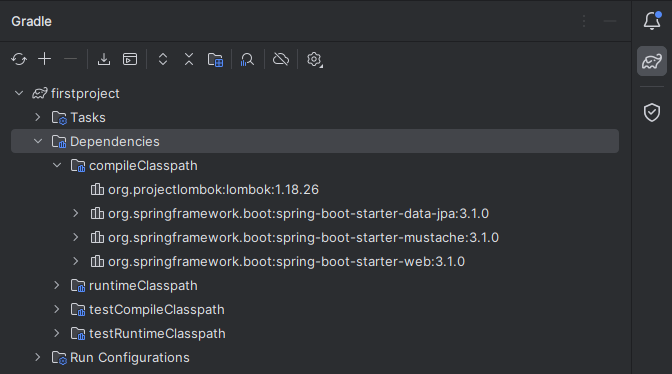Open Gradle build tool settings gear
Screen dimensions: 672x374
tap(314, 59)
